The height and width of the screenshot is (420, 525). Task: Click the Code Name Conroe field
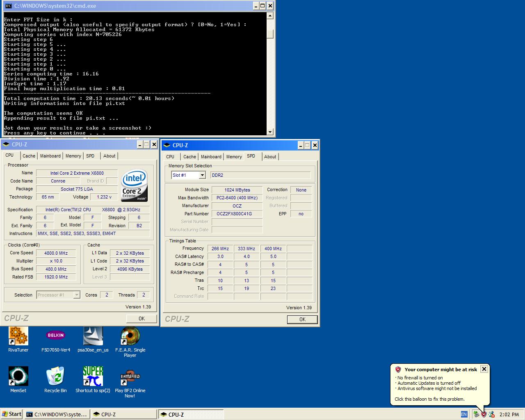[x=58, y=181]
